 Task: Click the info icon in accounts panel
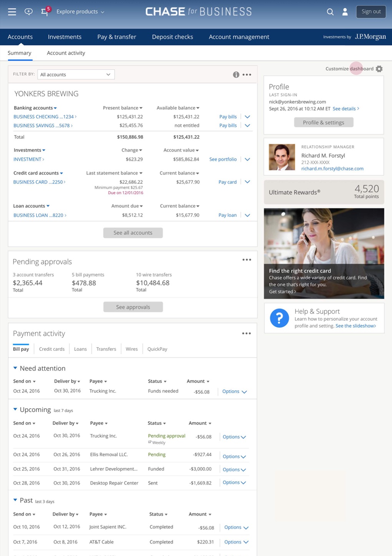point(236,75)
